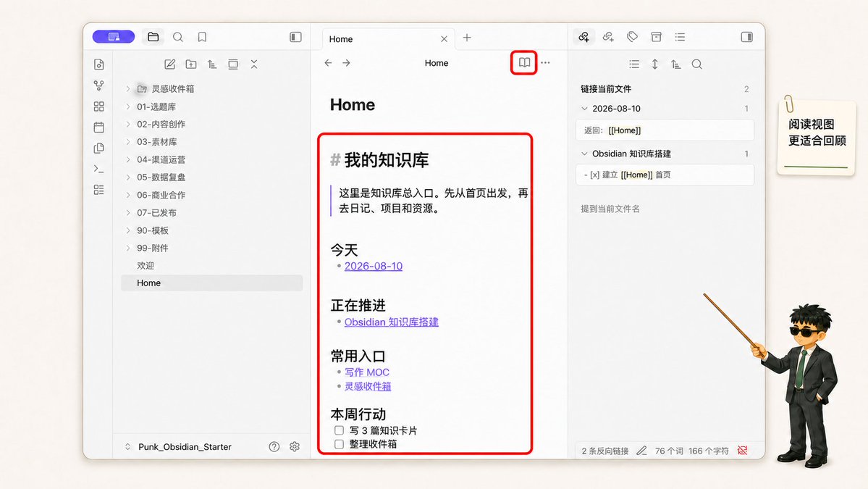Open backlink result 返回: [[Home]]
Screen dimensions: 868x489
click(x=665, y=130)
